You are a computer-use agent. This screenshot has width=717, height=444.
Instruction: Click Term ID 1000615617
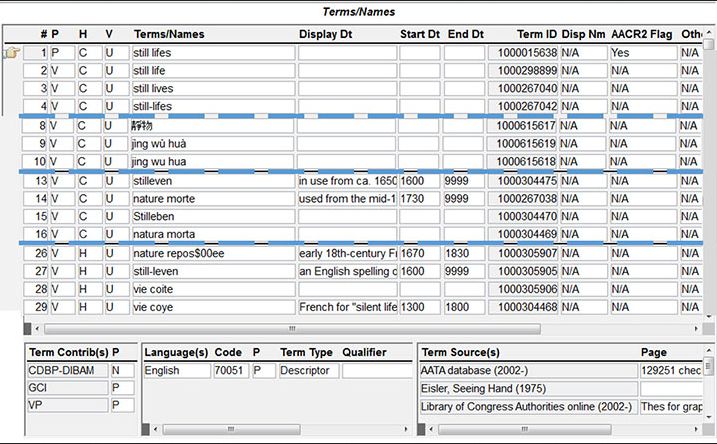522,126
